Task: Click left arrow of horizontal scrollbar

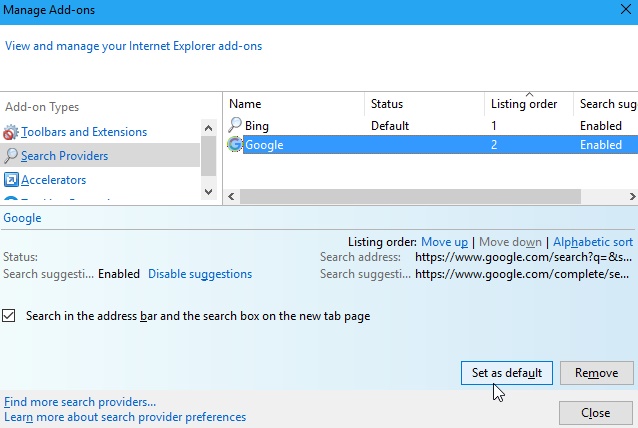Action: point(231,197)
